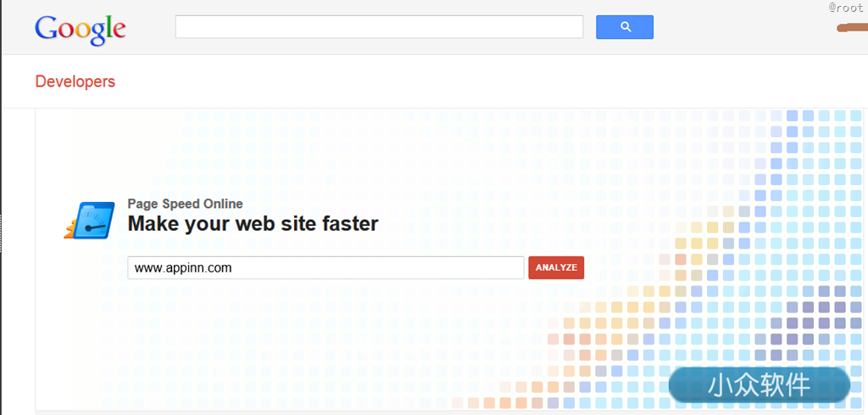Viewport: 868px width, 415px height.
Task: Click the 小众软件 watermark badge
Action: (759, 384)
